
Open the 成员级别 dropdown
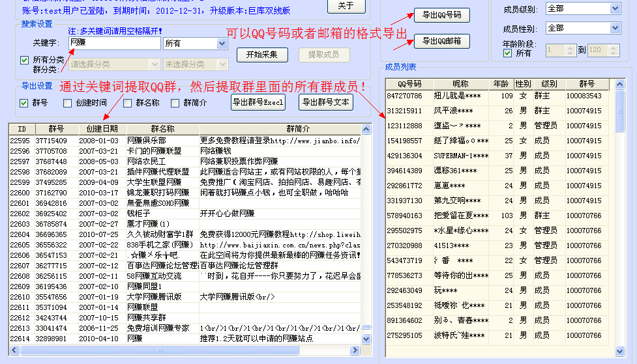click(583, 8)
